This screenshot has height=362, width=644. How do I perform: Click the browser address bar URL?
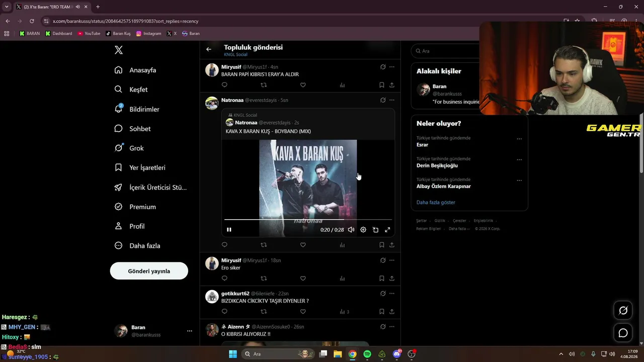pos(126,21)
